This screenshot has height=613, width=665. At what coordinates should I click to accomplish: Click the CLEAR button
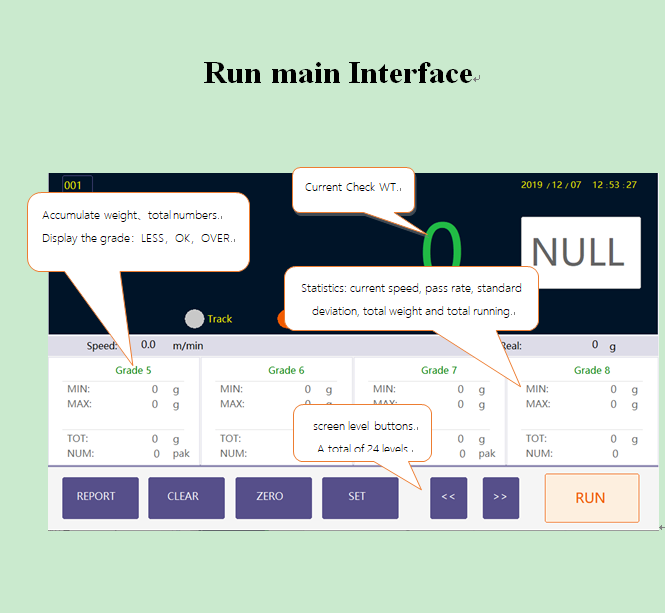coord(186,498)
